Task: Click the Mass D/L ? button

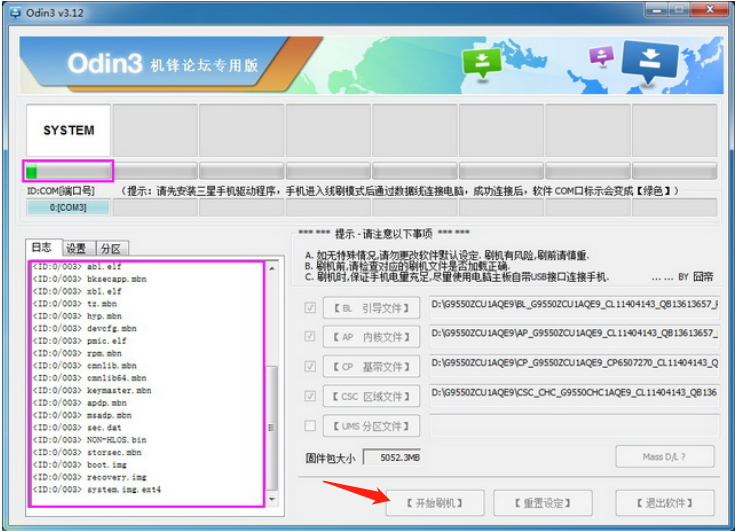Action: tap(665, 456)
